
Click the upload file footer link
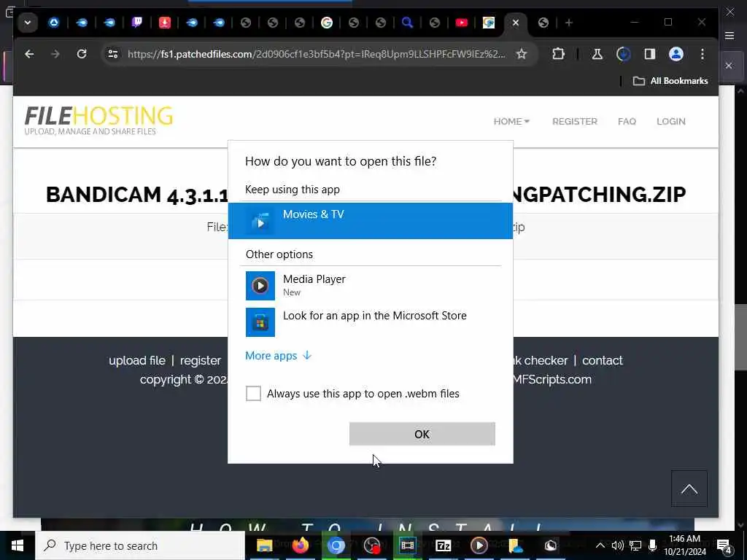coord(137,360)
